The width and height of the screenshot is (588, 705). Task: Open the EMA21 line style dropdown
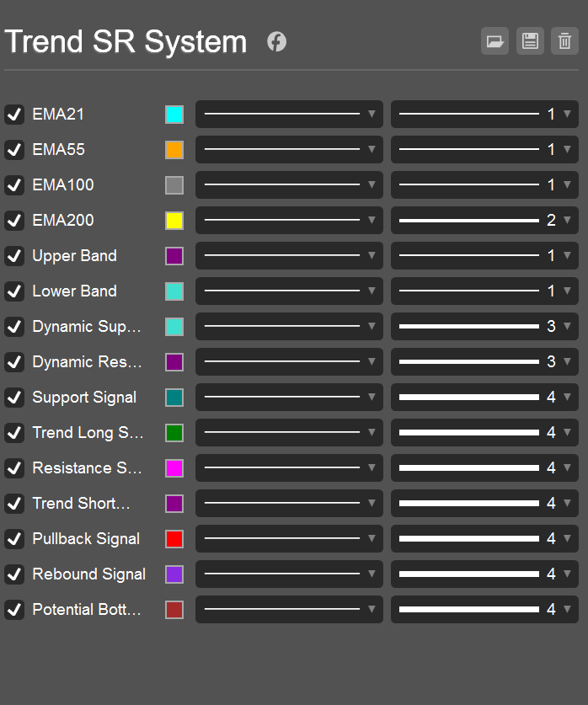(289, 115)
